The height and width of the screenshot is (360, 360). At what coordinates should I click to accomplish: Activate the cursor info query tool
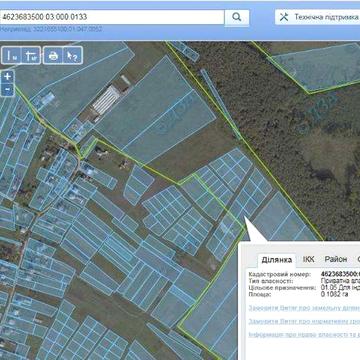click(x=72, y=55)
